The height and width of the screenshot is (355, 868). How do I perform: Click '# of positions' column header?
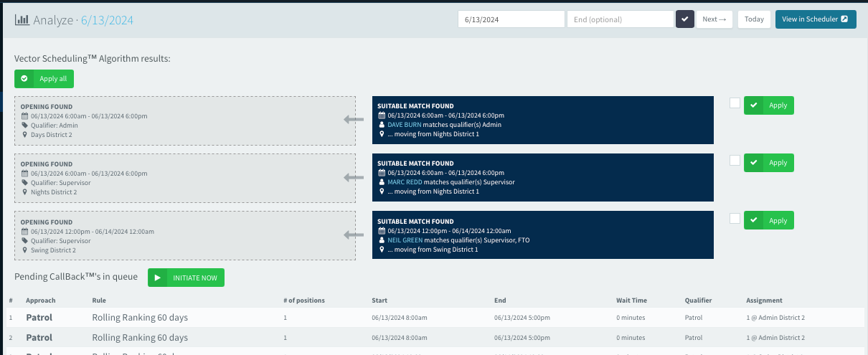pyautogui.click(x=304, y=300)
